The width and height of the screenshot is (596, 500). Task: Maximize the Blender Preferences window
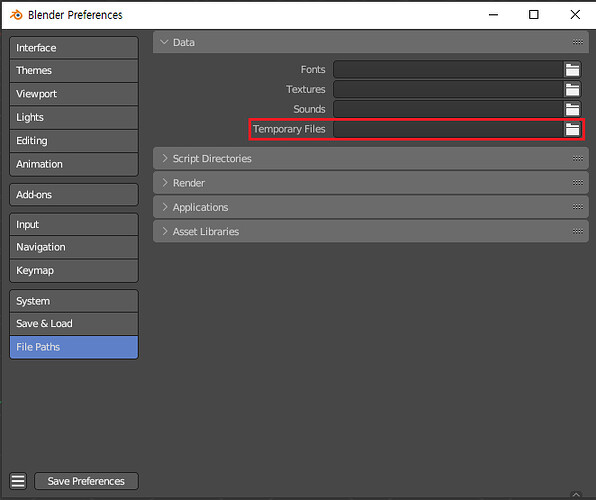(534, 15)
